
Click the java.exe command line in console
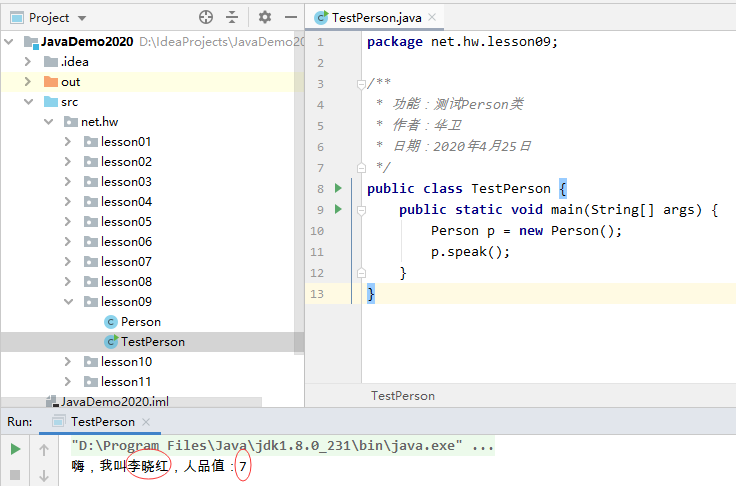point(283,445)
